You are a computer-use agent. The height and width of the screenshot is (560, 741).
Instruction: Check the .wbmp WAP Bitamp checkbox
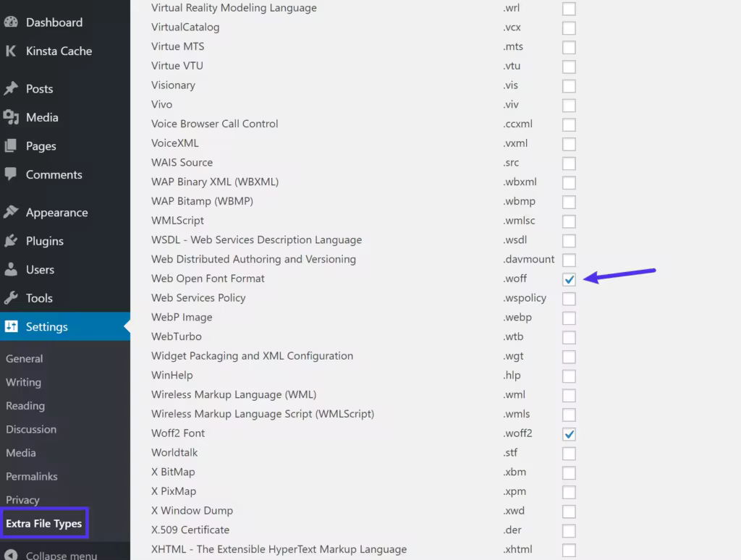569,202
